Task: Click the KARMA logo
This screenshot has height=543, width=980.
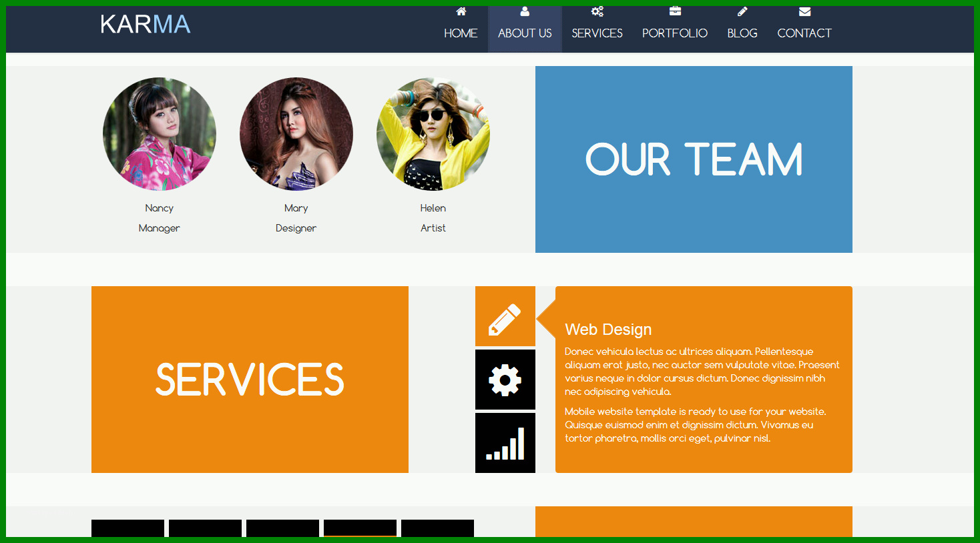Action: (x=146, y=25)
